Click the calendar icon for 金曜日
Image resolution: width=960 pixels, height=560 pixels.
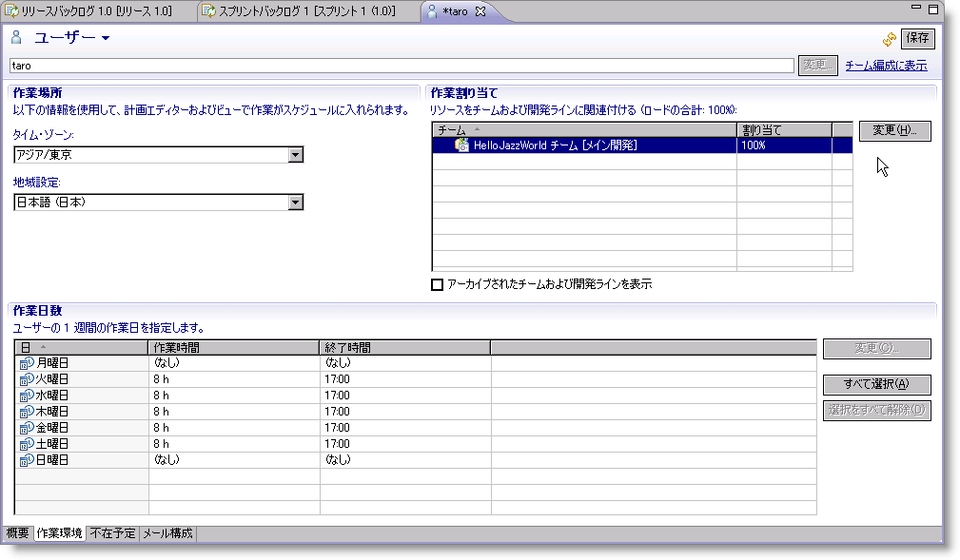[x=27, y=428]
